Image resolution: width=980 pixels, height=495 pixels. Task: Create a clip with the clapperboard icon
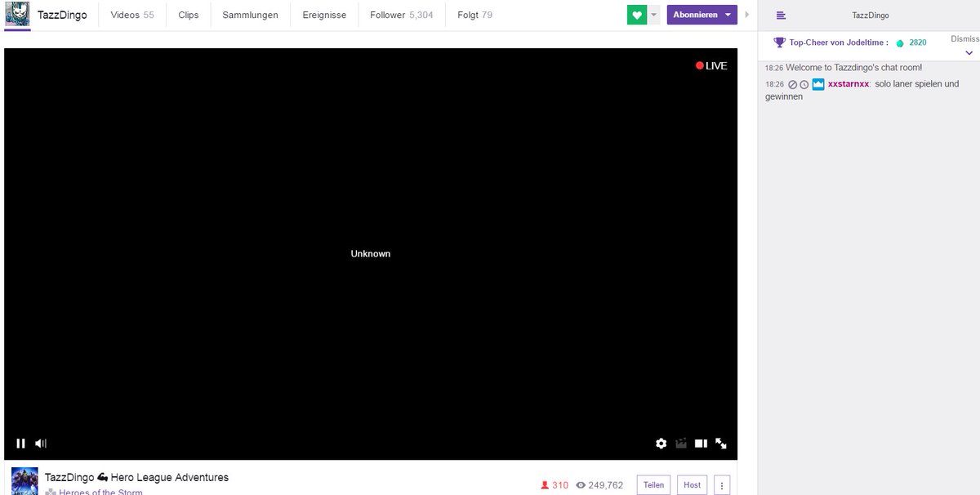pyautogui.click(x=681, y=444)
